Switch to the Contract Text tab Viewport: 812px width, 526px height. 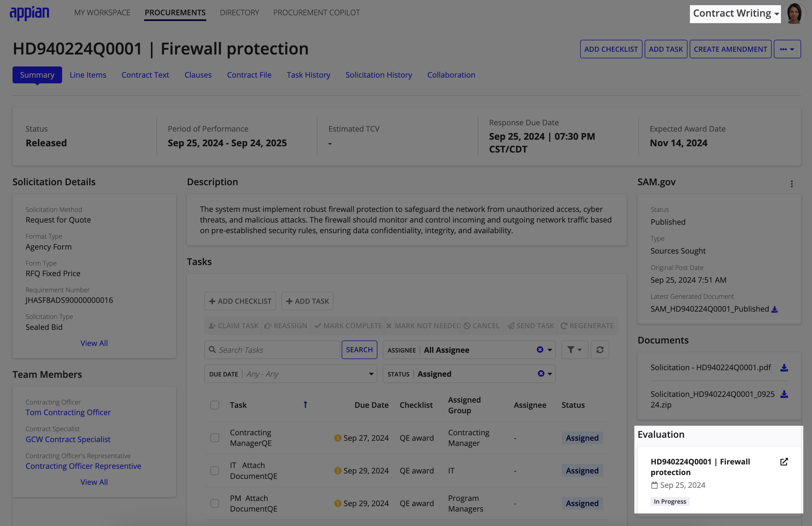(x=145, y=75)
